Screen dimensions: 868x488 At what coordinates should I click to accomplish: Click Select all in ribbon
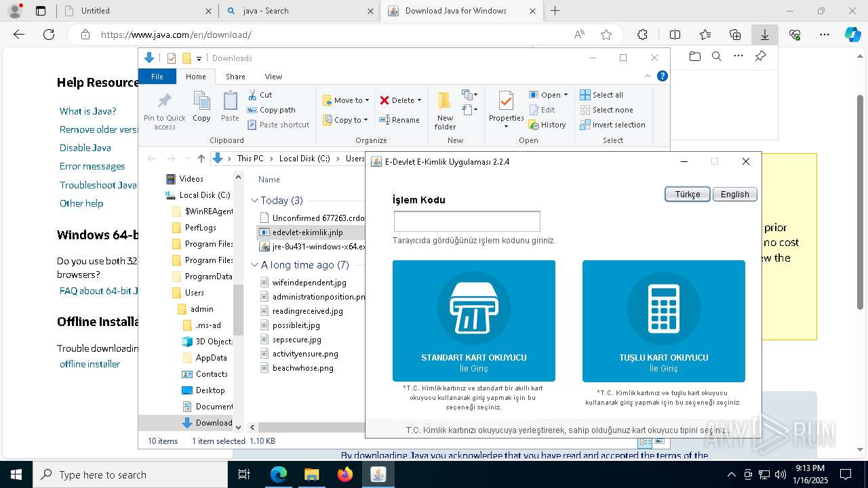click(x=601, y=95)
